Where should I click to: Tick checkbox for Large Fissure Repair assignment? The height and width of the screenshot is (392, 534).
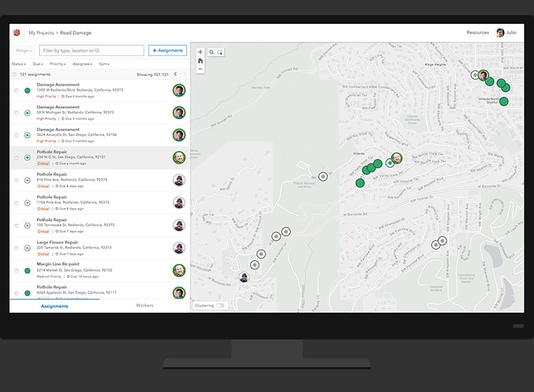(x=16, y=248)
